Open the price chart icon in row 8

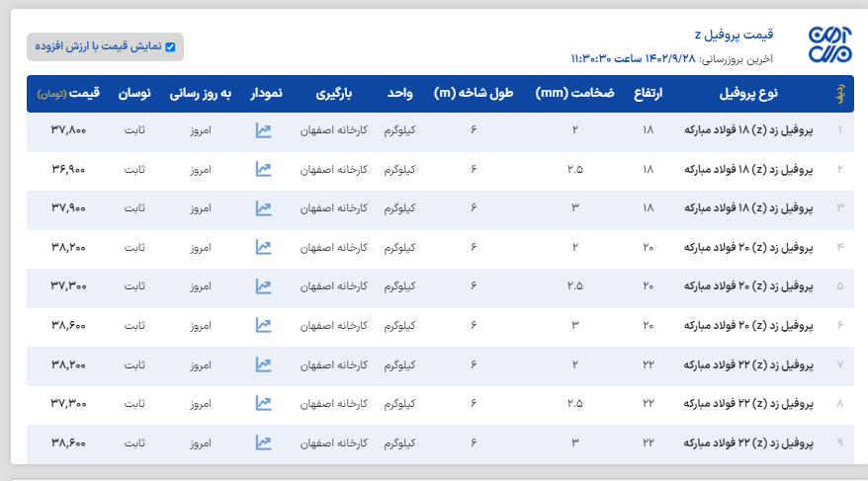click(x=263, y=403)
